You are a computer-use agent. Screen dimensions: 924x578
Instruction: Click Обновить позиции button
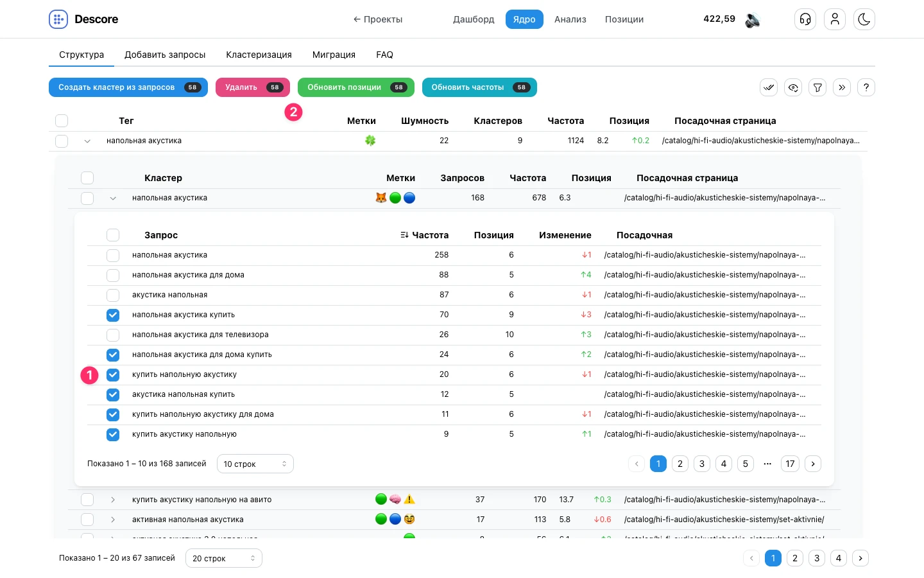pos(356,87)
